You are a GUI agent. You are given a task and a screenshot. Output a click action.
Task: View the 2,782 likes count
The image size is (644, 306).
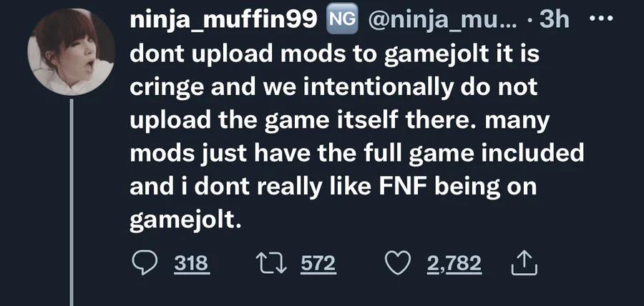pyautogui.click(x=454, y=265)
